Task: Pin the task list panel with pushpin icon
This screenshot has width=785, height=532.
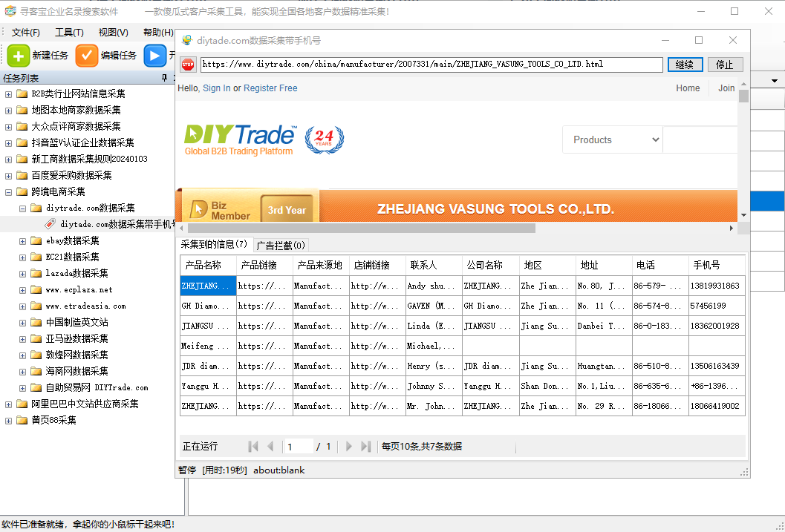Action: pyautogui.click(x=164, y=78)
